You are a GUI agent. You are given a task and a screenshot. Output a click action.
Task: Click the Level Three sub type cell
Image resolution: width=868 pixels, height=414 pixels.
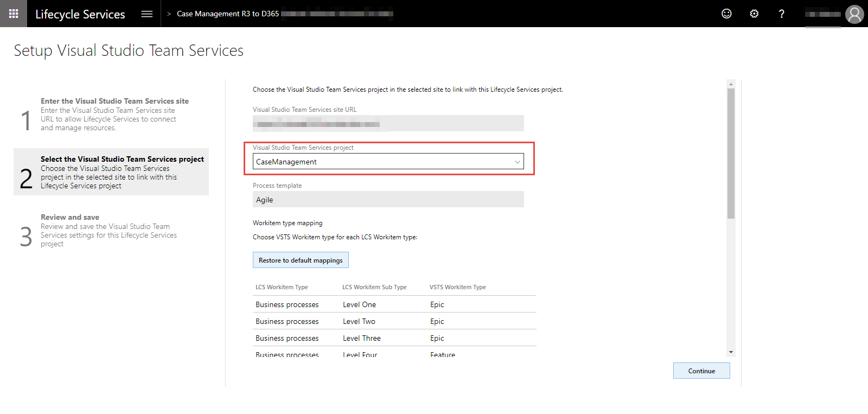pyautogui.click(x=362, y=338)
